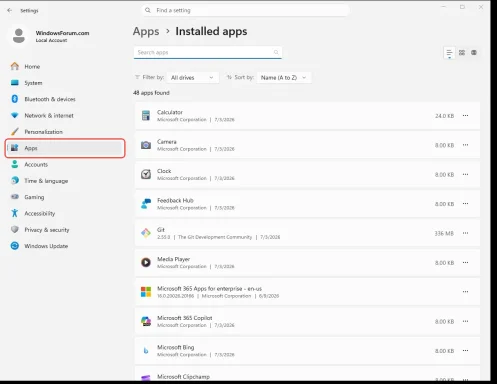The width and height of the screenshot is (497, 384).
Task: Open Accounts settings
Action: tap(36, 165)
